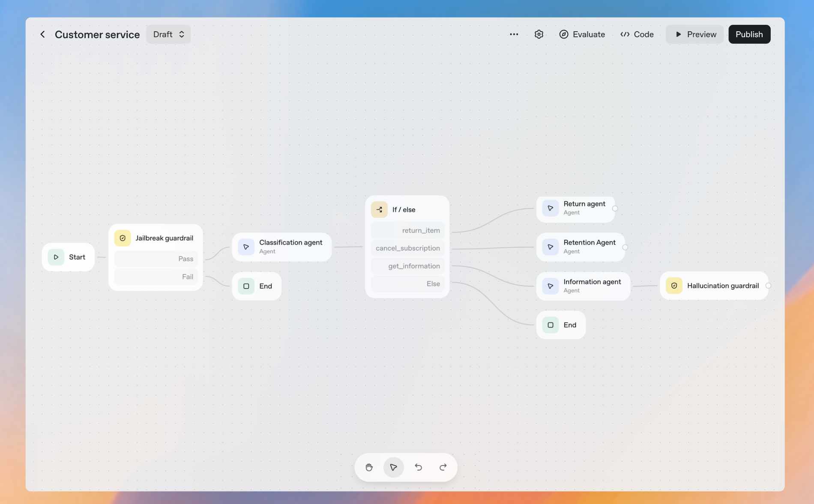Image resolution: width=814 pixels, height=504 pixels.
Task: Click the Hallucination guardrail shield icon
Action: (x=674, y=286)
